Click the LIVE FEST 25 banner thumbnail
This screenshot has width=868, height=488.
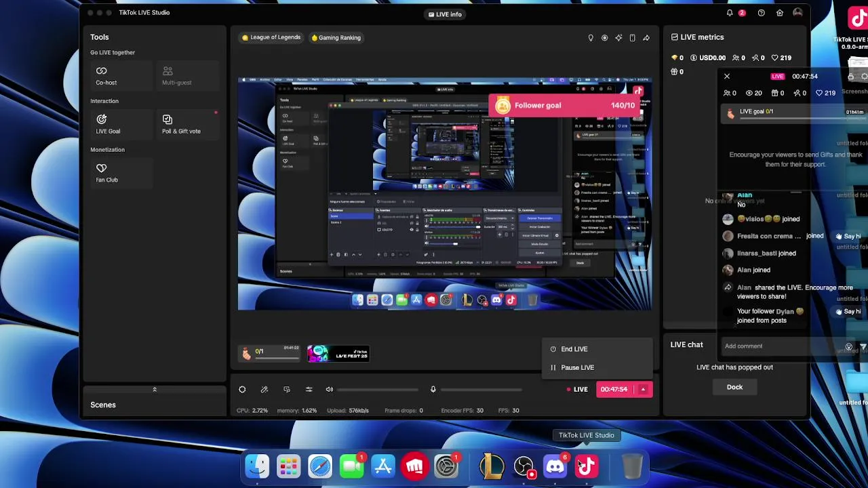(338, 353)
